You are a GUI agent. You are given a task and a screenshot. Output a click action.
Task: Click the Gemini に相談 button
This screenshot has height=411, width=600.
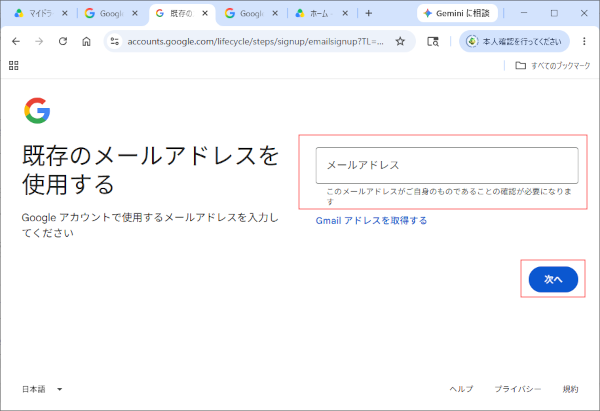click(457, 13)
